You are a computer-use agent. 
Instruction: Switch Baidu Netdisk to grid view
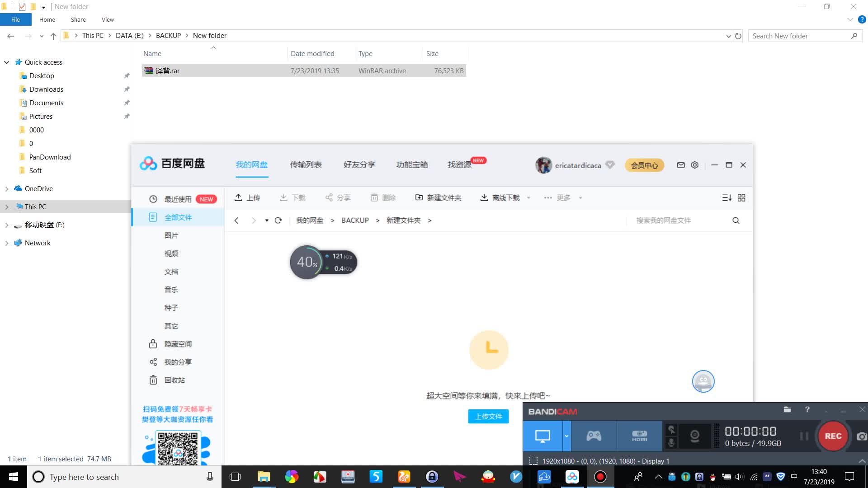pos(741,197)
